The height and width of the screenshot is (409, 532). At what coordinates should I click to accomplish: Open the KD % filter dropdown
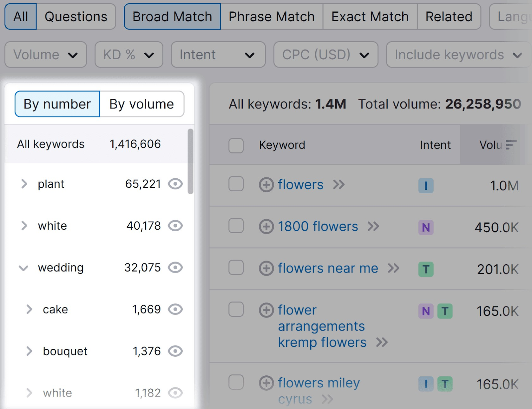(x=129, y=55)
